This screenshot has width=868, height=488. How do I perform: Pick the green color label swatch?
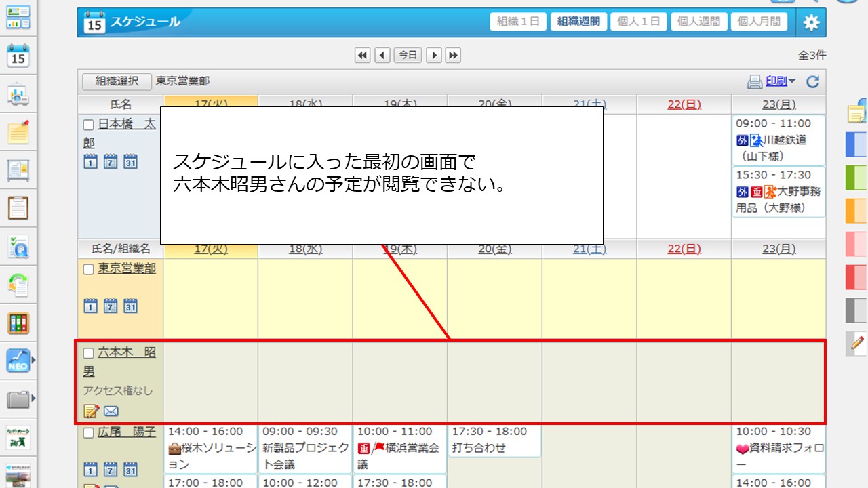click(856, 178)
